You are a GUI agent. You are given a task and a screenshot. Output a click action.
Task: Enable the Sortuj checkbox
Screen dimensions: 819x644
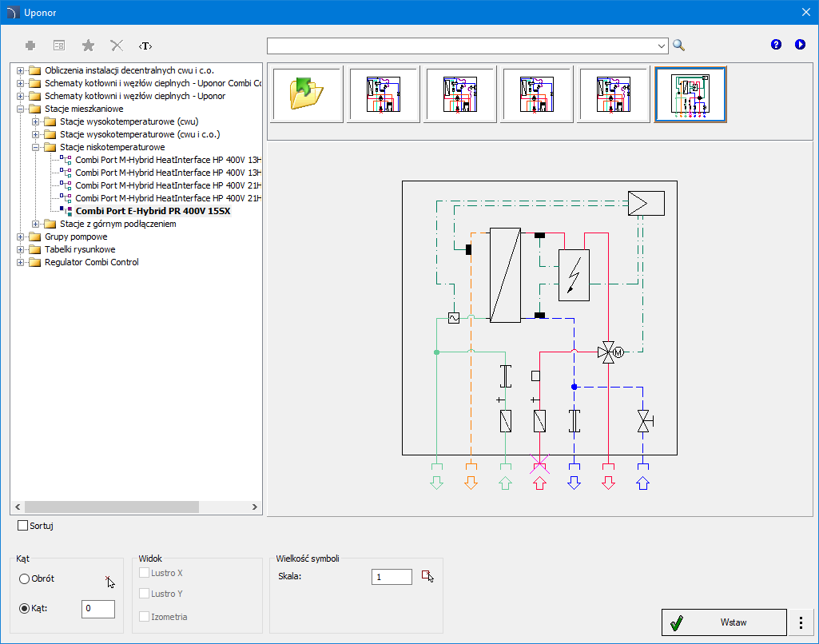point(23,526)
